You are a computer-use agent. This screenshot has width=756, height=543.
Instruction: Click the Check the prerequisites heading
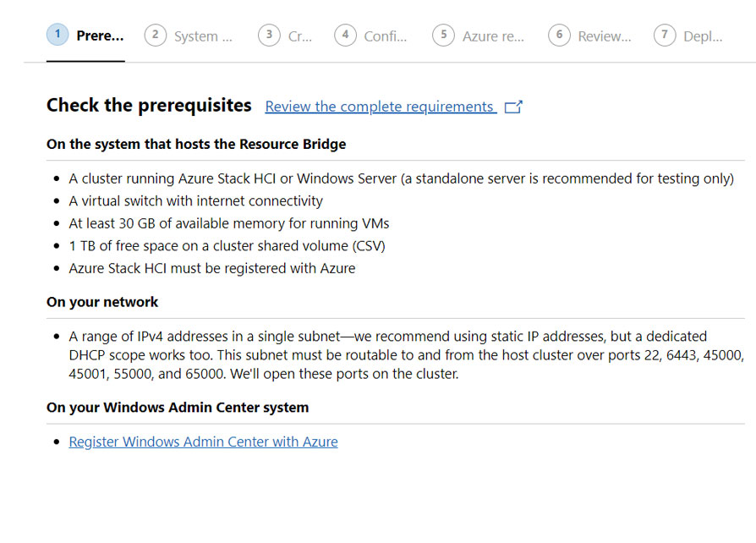[149, 105]
